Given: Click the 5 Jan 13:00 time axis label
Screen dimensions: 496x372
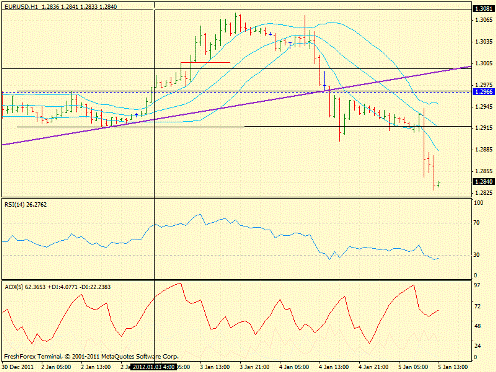Looking at the screenshot, I should [x=453, y=367].
